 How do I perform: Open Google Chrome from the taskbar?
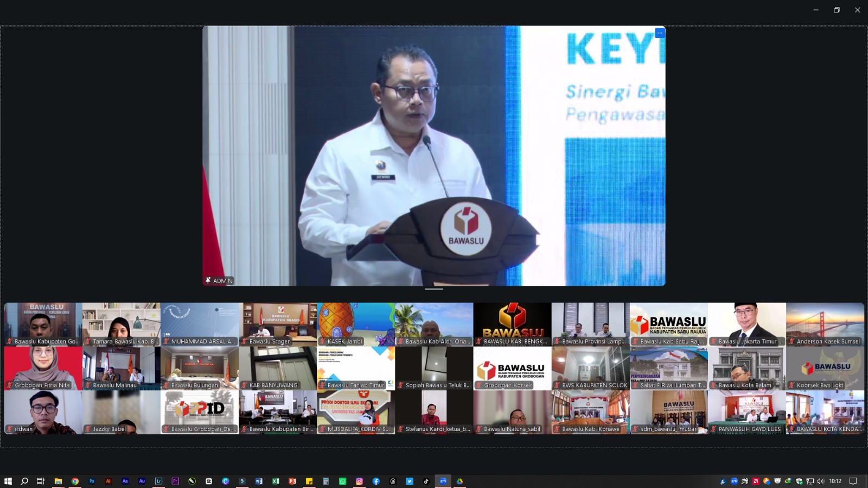(75, 481)
